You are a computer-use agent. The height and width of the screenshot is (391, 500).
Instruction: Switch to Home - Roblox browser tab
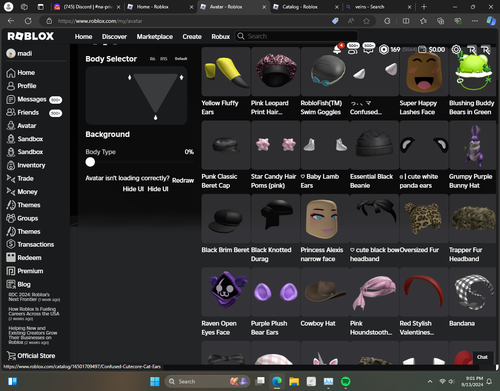(x=159, y=7)
